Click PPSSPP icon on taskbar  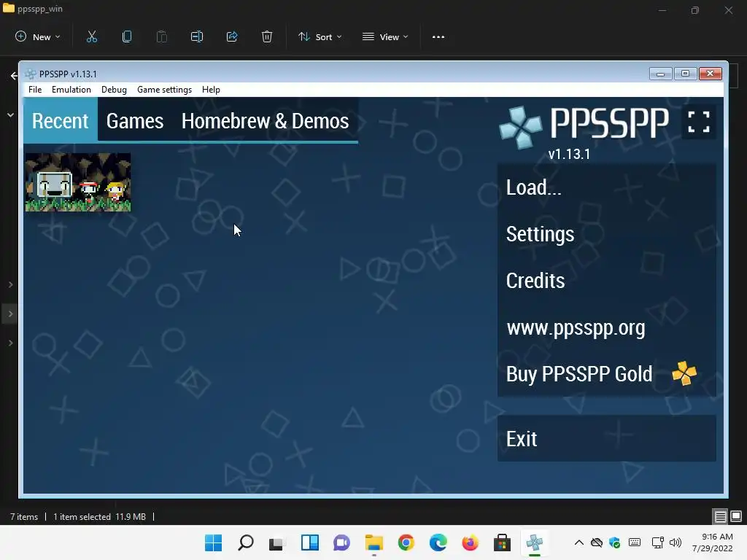(x=535, y=542)
